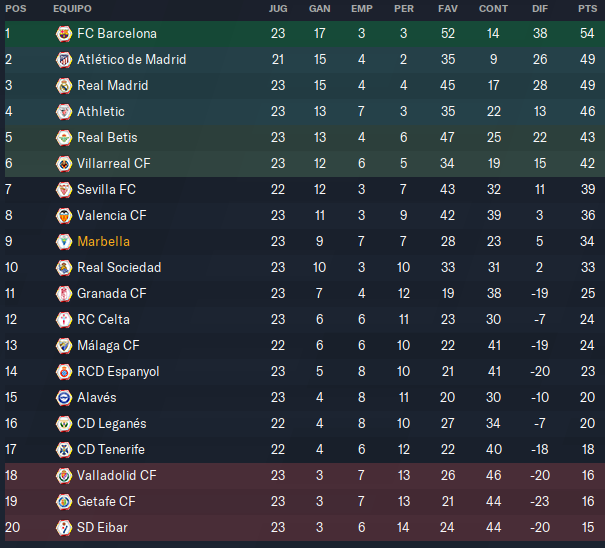Click the Marbella club badge
The width and height of the screenshot is (605, 548).
pyautogui.click(x=64, y=242)
